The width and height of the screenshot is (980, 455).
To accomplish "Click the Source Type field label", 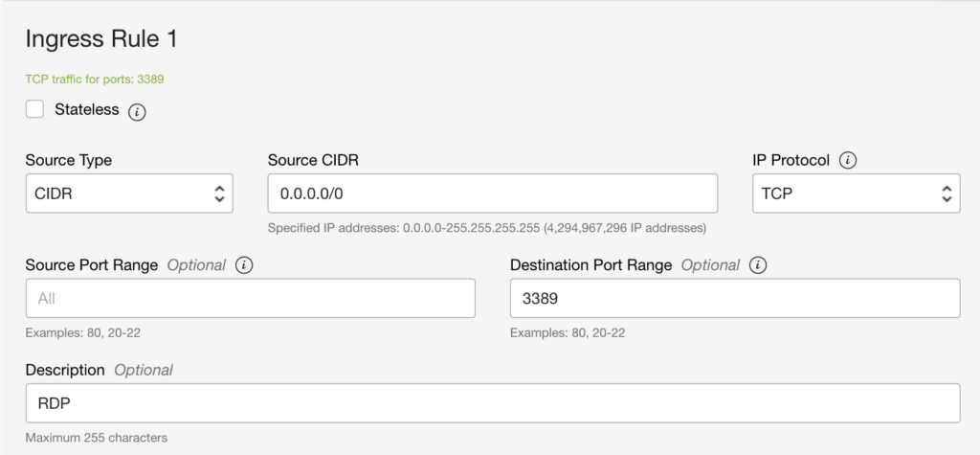I will click(68, 160).
